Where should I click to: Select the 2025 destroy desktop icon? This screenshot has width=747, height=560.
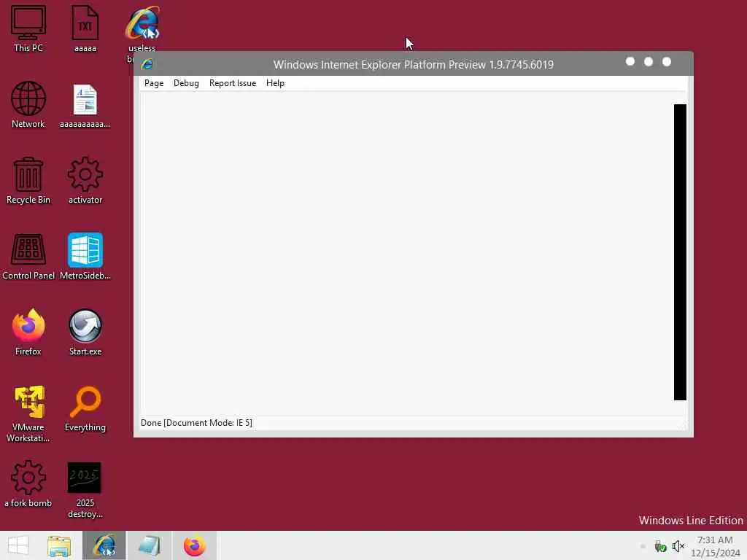click(x=85, y=489)
